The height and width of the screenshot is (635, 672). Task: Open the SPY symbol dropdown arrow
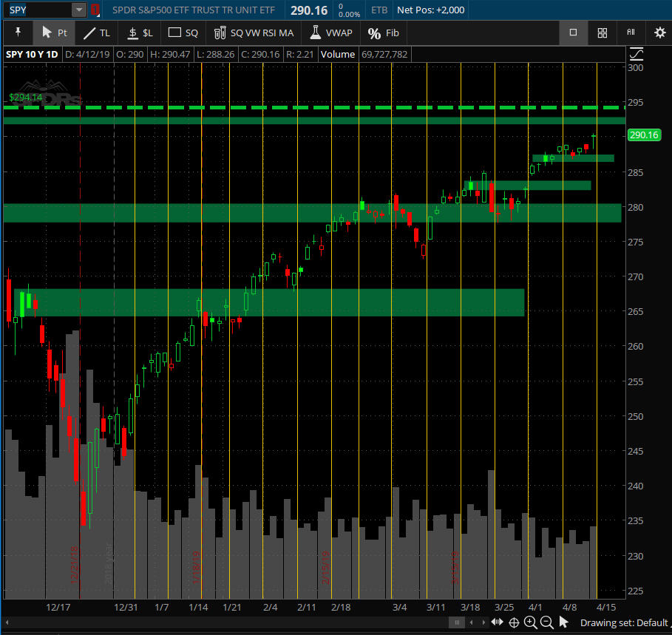(x=78, y=10)
